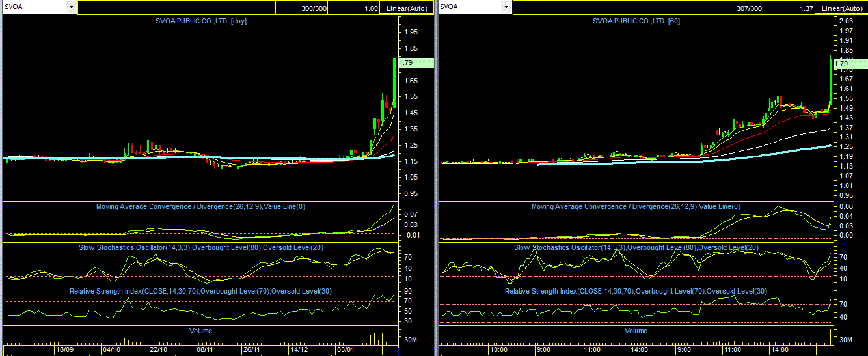This screenshot has height=356, width=868.
Task: Click the 30M volume scale label in daily chart
Action: click(x=411, y=340)
